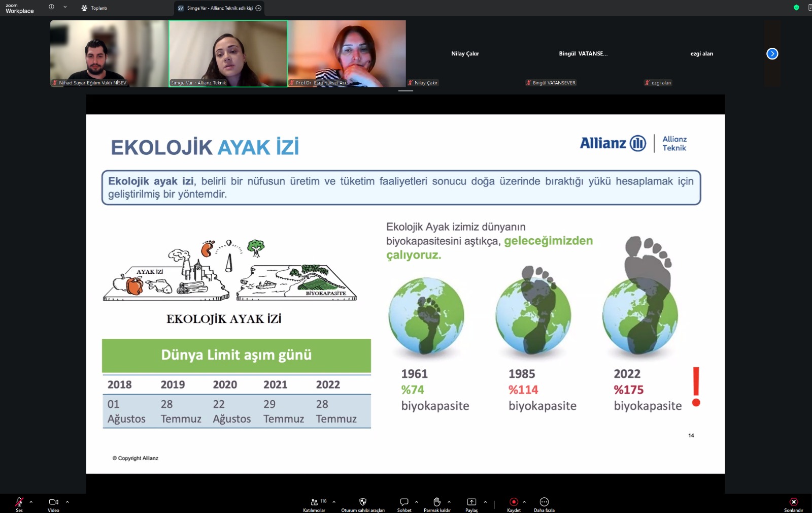Click the %114 biyokapasite value
The height and width of the screenshot is (513, 812).
[523, 390]
